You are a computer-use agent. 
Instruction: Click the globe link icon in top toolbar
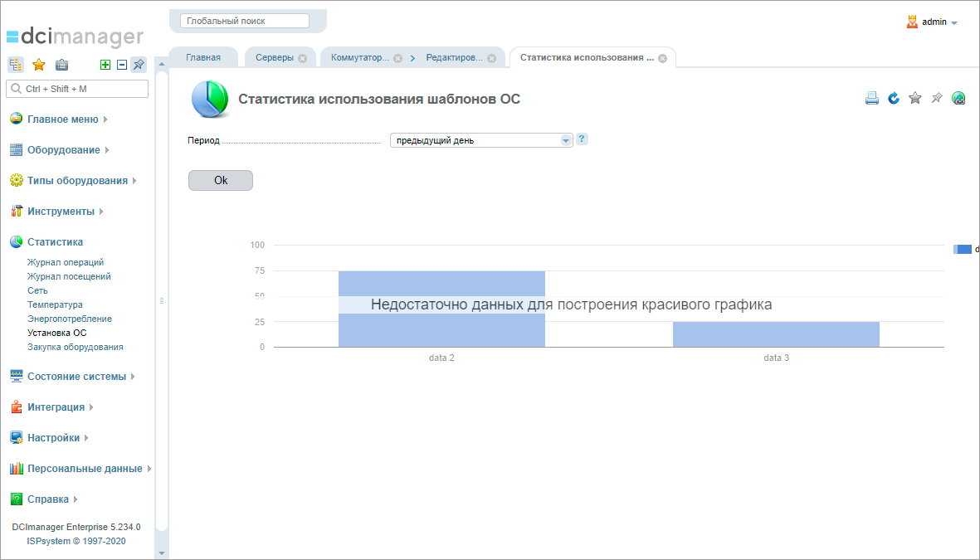coord(958,97)
